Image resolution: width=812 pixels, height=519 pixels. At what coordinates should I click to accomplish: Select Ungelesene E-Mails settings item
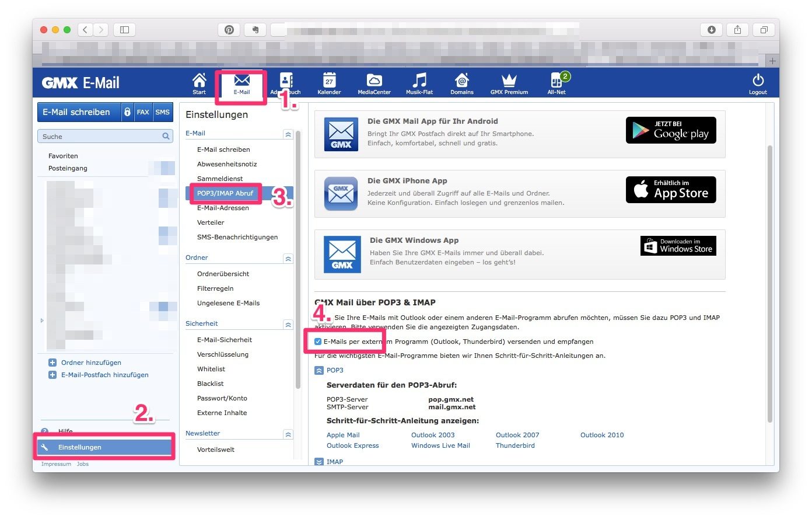228,303
